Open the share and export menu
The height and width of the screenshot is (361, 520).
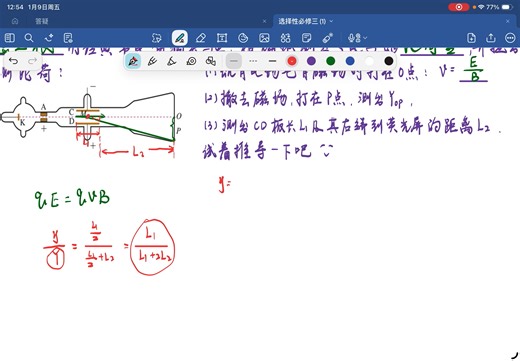[491, 38]
